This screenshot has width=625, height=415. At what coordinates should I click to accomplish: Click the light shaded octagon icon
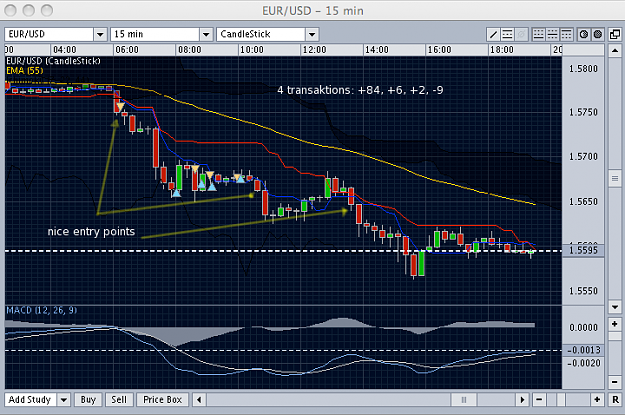point(584,35)
